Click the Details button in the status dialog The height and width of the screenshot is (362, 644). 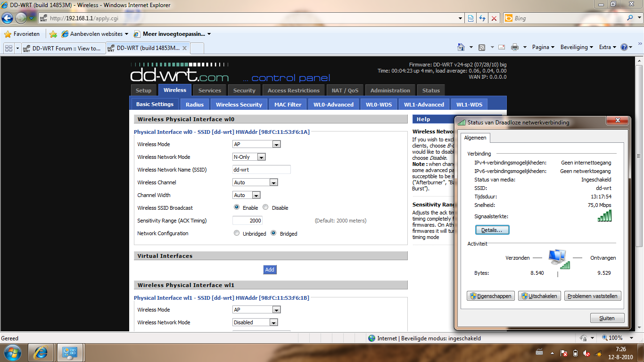pos(492,230)
